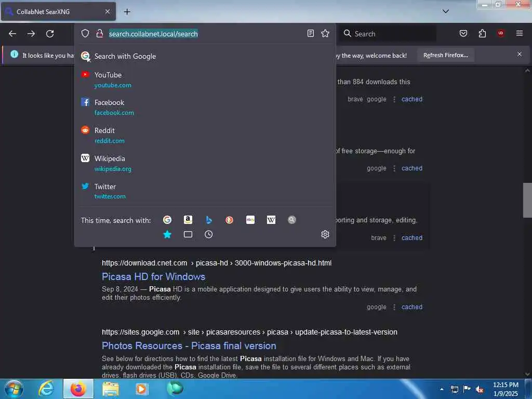Bookmark this page with the star icon

pos(325,33)
